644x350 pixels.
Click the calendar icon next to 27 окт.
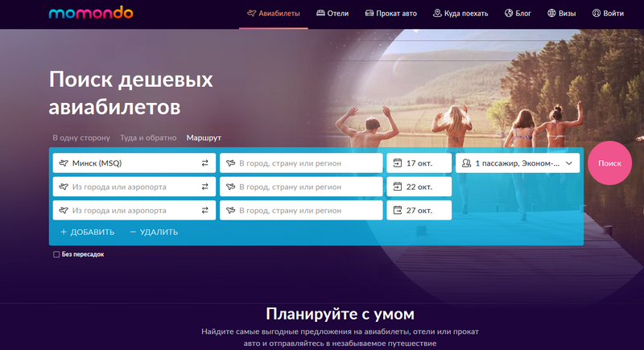pos(397,210)
